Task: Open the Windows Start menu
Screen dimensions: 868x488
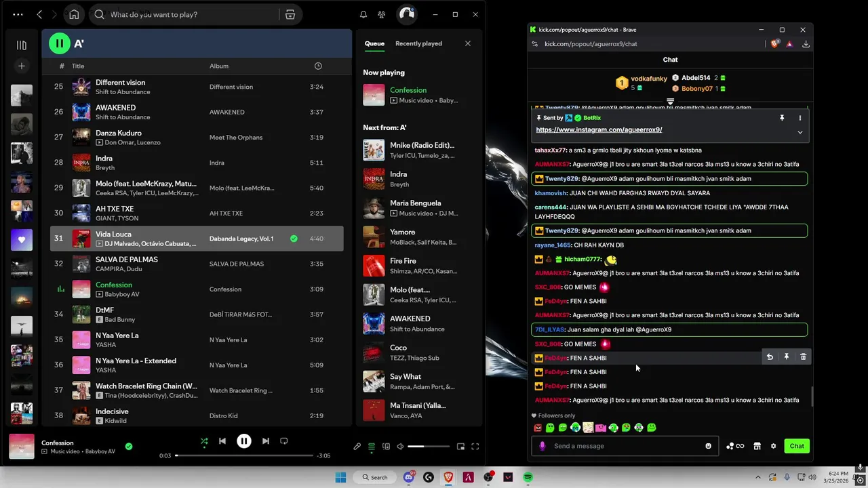Action: coord(340,477)
